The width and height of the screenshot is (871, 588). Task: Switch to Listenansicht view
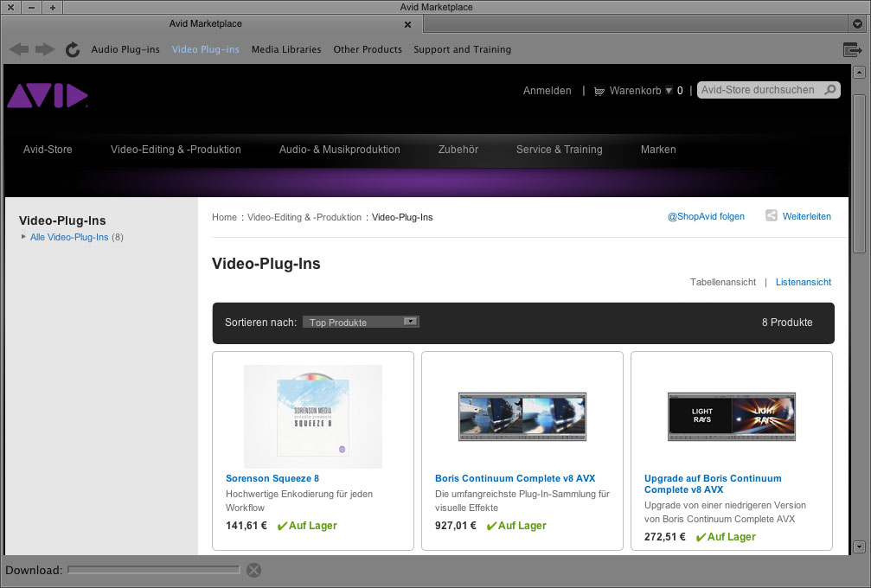pos(804,282)
